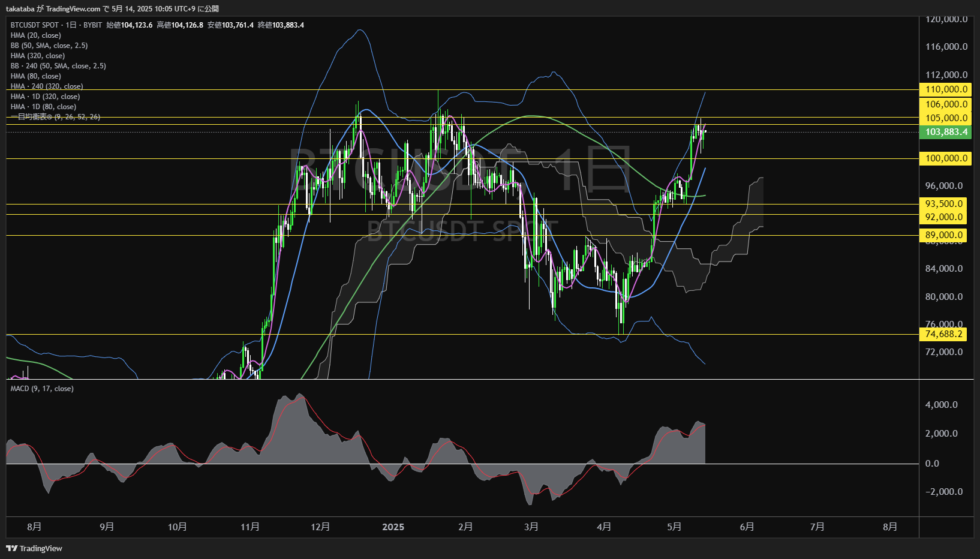Click the 2025 year marker on time axis
Screen dimensions: 980x559
click(x=393, y=527)
